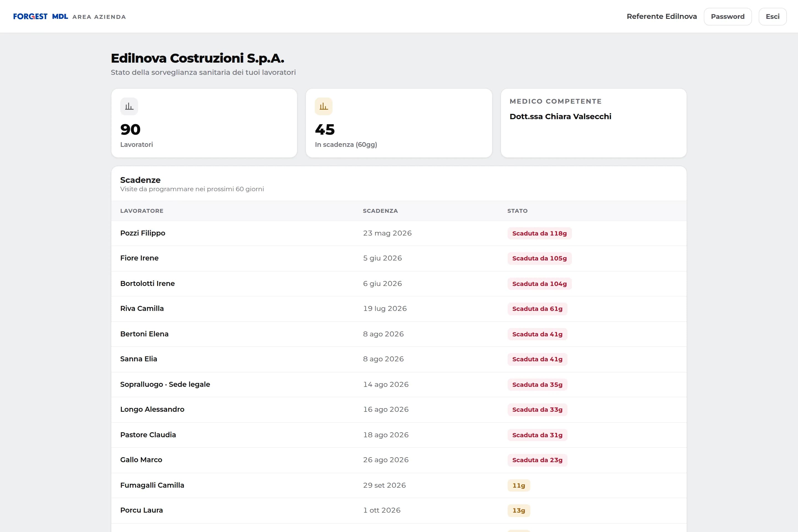Select worker Fumagalli Camilla
The width and height of the screenshot is (798, 532).
pos(152,485)
